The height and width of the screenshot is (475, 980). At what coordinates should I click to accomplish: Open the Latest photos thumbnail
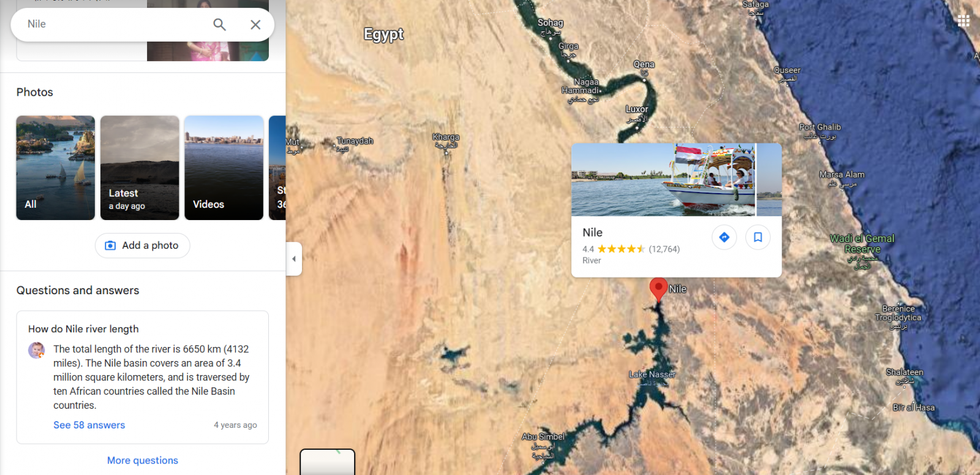tap(140, 168)
